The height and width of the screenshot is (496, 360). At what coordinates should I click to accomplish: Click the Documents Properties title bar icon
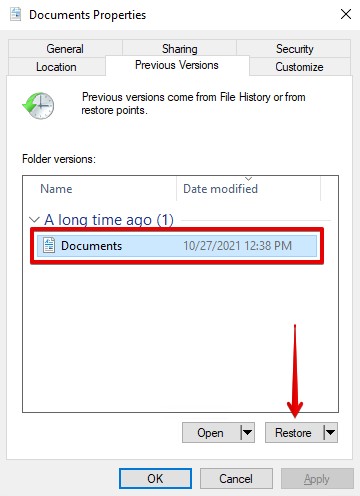pos(15,14)
